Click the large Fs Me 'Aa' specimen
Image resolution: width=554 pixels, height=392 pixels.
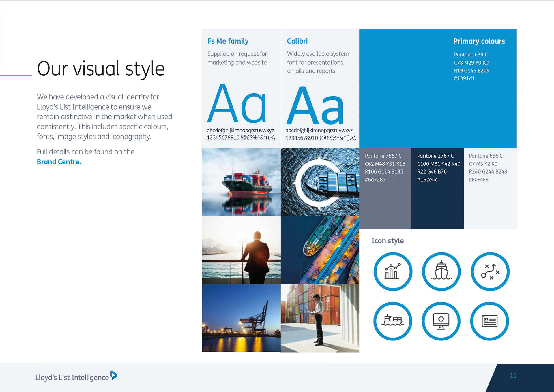pos(237,103)
